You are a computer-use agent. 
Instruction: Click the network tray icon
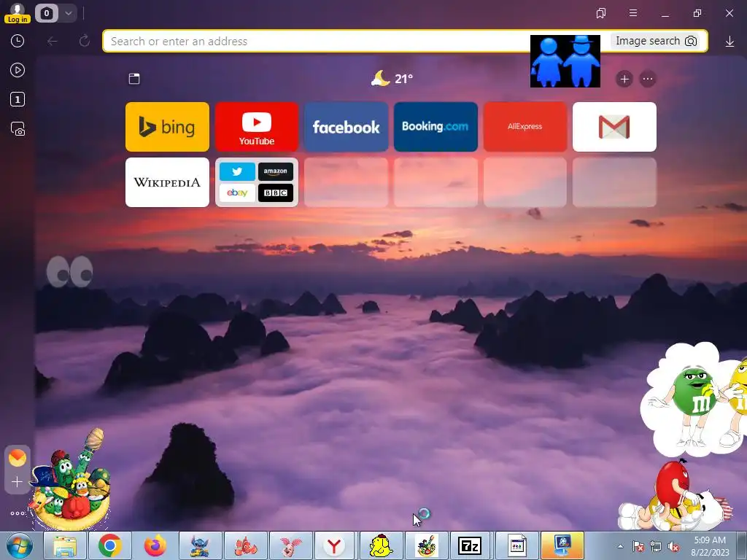(x=656, y=547)
